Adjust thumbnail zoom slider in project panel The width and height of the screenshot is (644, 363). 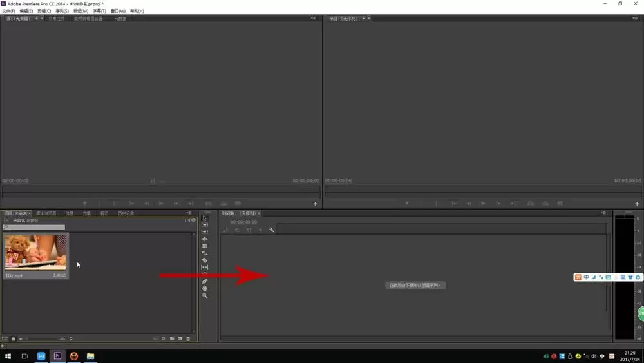[41, 338]
